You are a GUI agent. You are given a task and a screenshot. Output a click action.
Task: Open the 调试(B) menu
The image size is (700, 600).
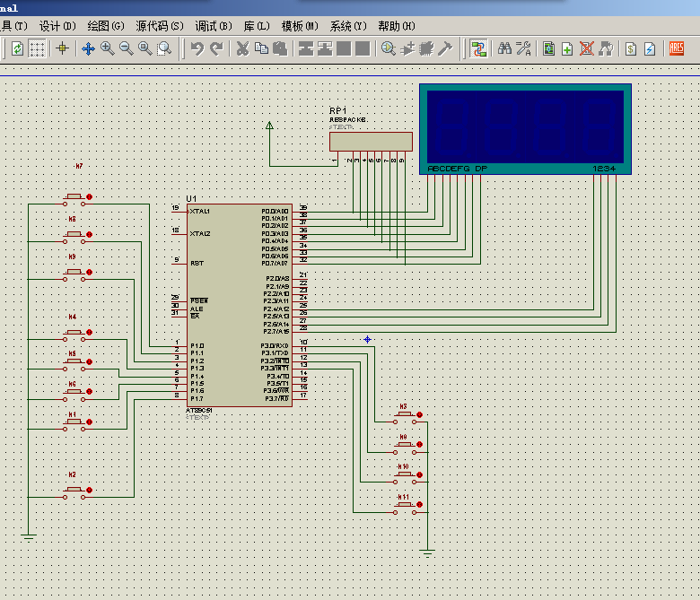(x=214, y=26)
